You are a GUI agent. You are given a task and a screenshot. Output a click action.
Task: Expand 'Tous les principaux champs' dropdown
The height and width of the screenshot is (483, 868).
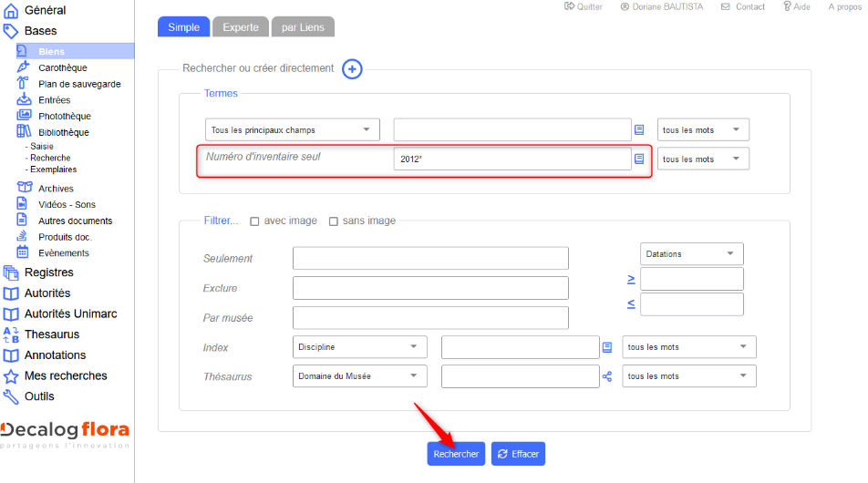coord(292,130)
